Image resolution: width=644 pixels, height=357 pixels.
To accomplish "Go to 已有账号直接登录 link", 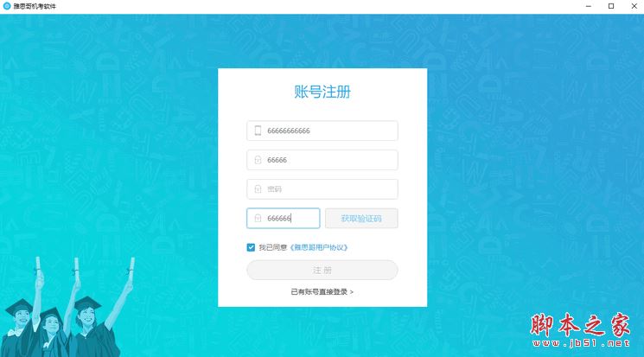I will (319, 291).
